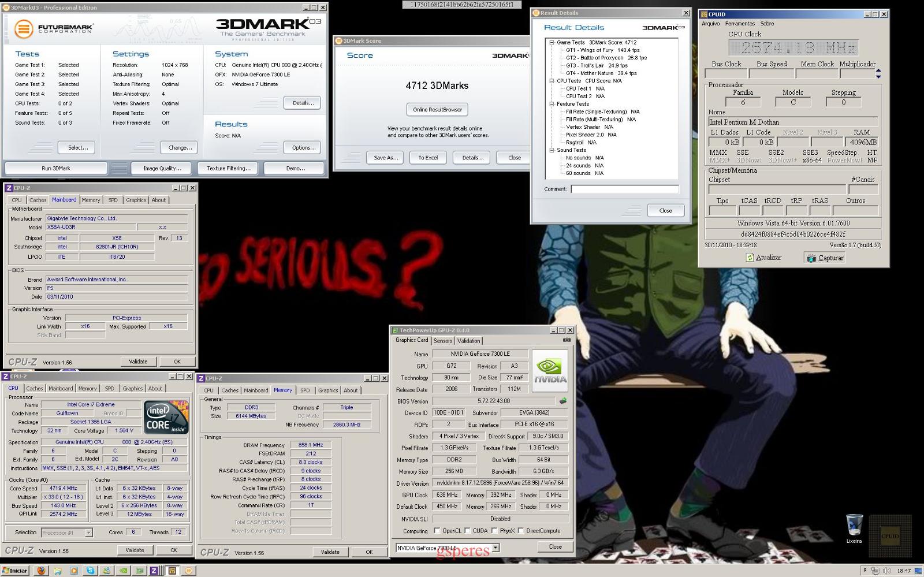Toggle the CUDA checkbox

point(467,531)
